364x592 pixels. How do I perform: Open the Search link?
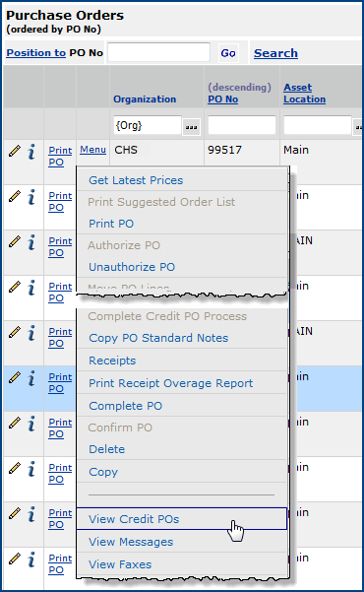click(275, 53)
